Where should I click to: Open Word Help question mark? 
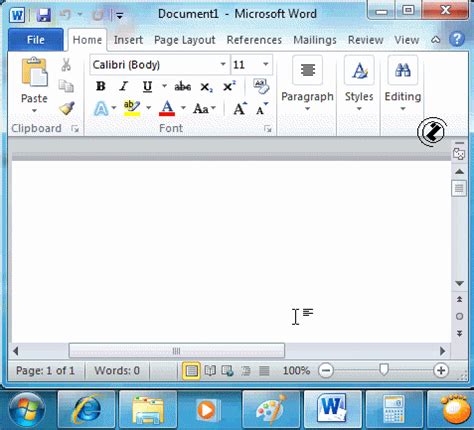tap(457, 39)
